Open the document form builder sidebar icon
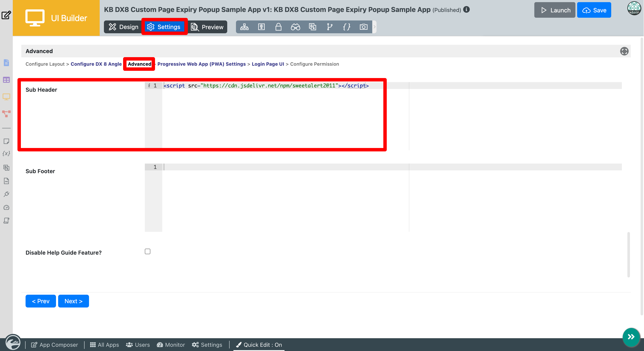This screenshot has width=644, height=351. pos(6,63)
